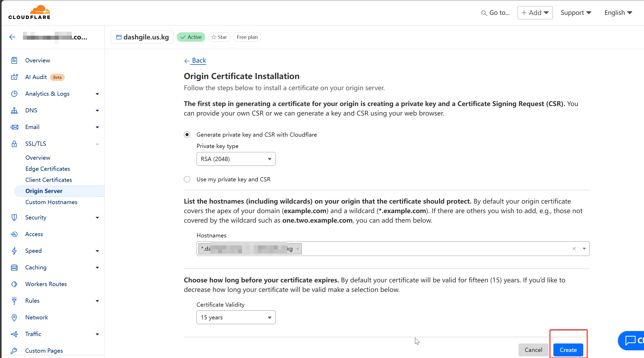Click the Cloudflare logo
This screenshot has height=358, width=644.
[29, 12]
